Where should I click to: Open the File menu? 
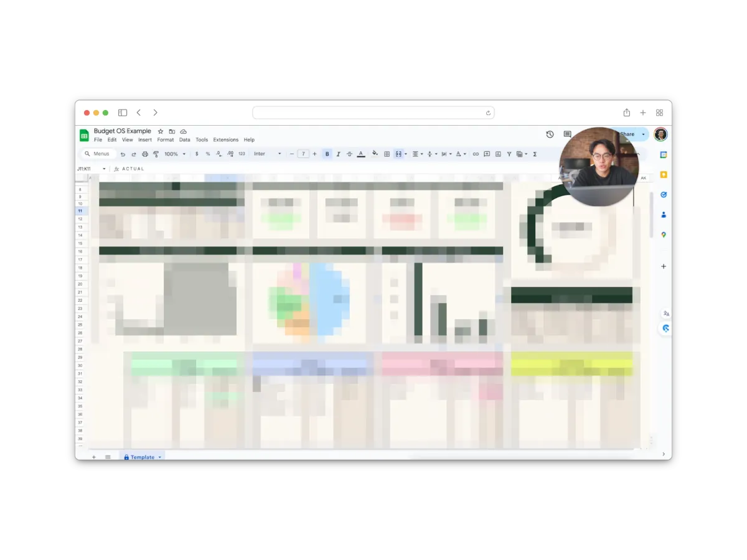click(98, 140)
